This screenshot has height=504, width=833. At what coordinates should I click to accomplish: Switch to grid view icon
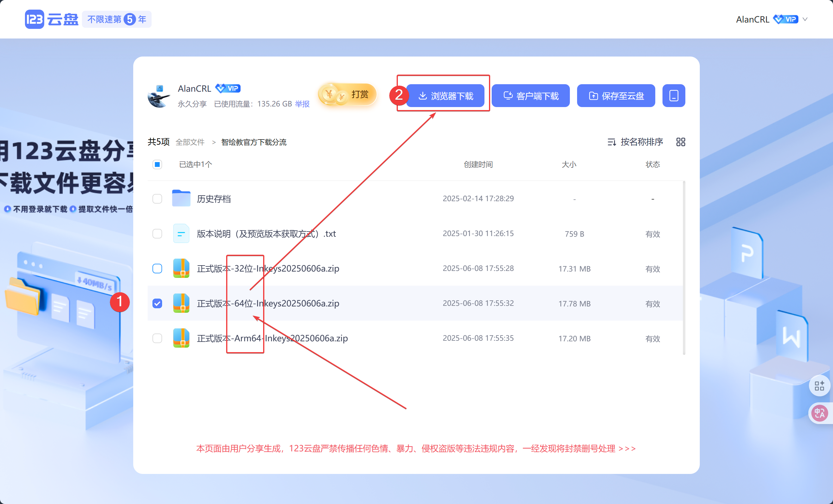681,142
